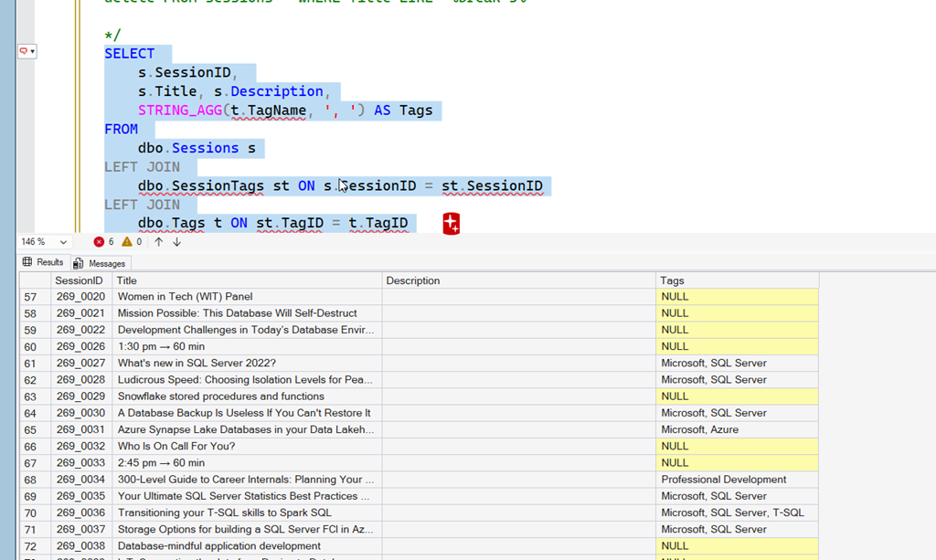Viewport: 936px width, 560px height.
Task: Click the red database assistant icon in editor
Action: tap(451, 224)
